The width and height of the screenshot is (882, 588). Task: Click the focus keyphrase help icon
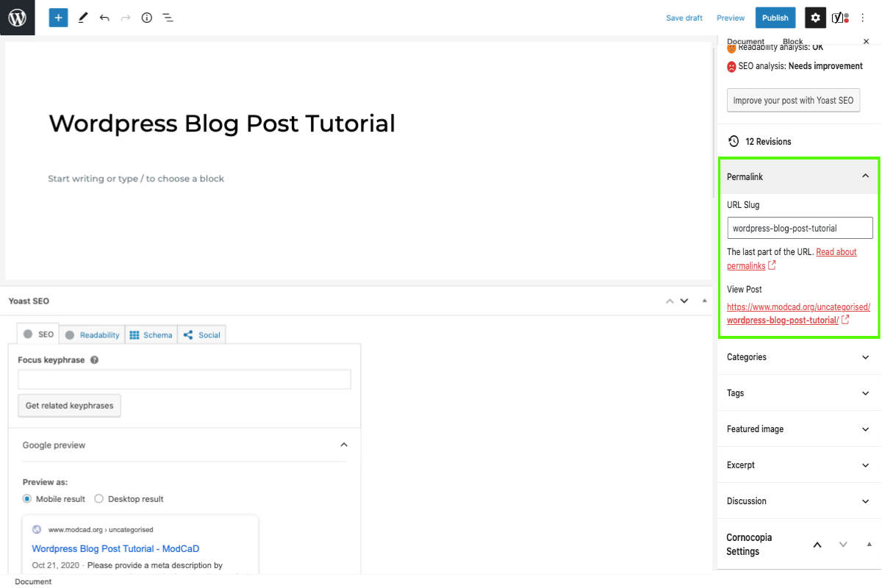[94, 360]
